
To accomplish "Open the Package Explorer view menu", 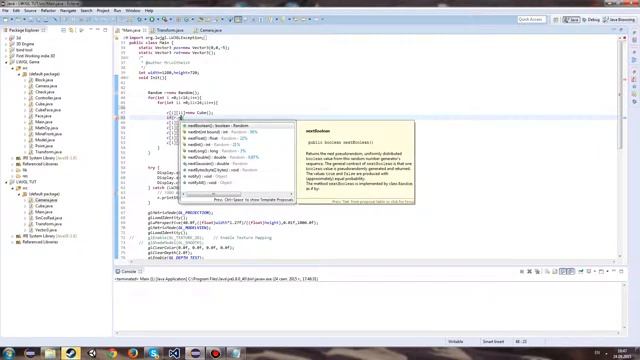I will 91,30.
